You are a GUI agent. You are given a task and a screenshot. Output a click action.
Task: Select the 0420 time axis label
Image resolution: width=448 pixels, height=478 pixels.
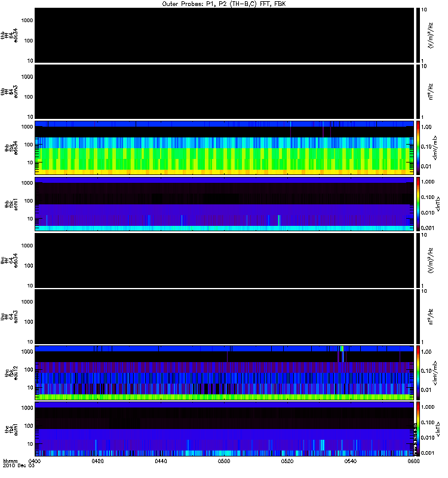97,461
